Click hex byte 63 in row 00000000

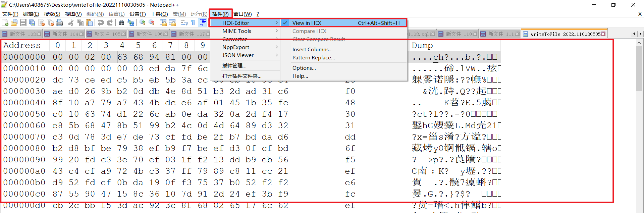point(122,57)
